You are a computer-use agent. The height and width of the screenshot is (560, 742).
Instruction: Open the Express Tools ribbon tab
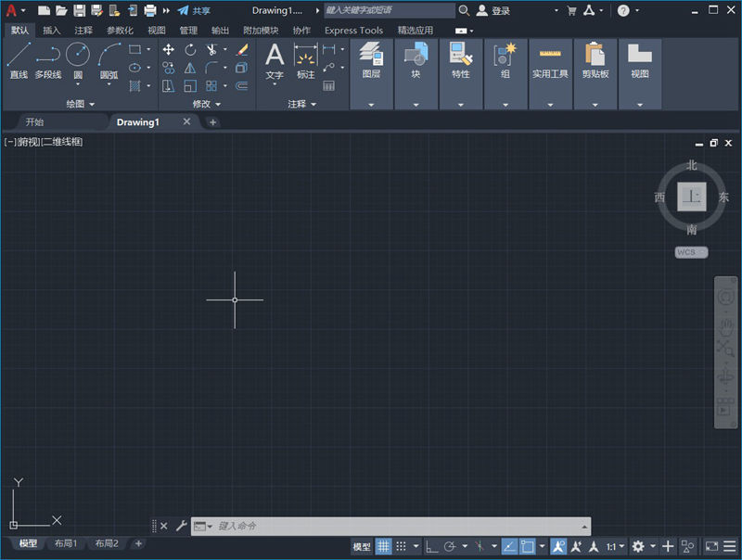[x=353, y=31]
